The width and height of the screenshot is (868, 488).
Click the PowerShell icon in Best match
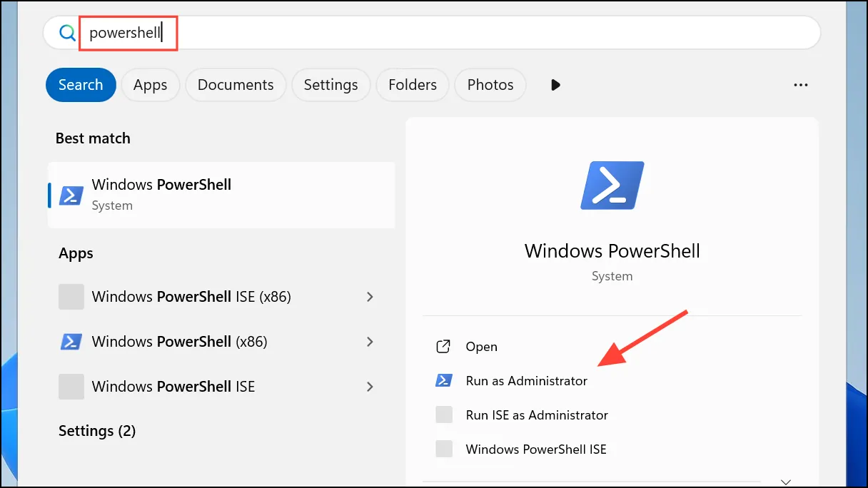(71, 195)
